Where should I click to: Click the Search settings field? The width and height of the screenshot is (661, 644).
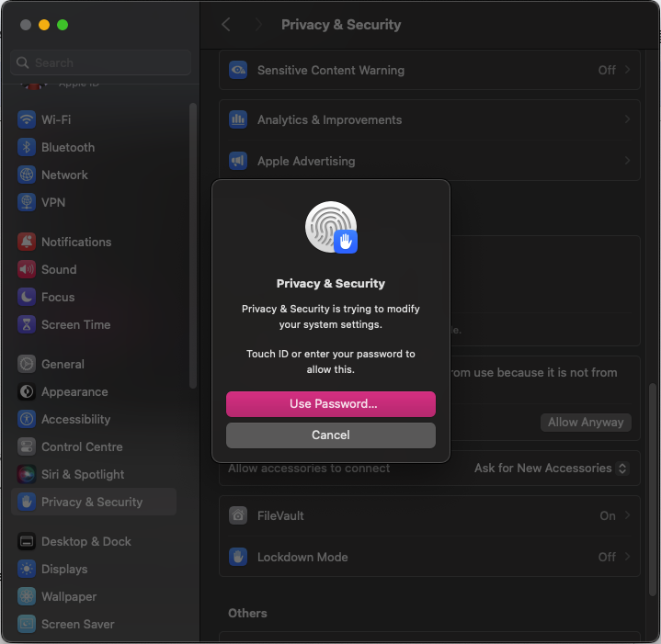[x=101, y=62]
